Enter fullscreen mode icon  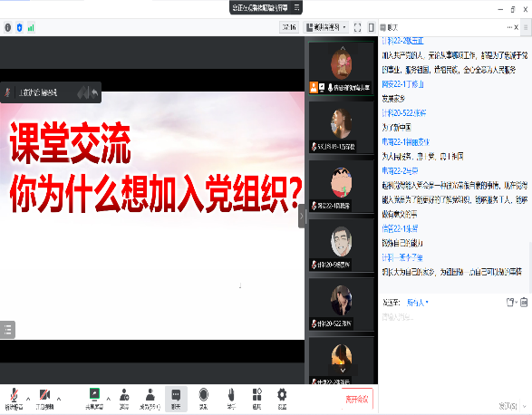[357, 27]
